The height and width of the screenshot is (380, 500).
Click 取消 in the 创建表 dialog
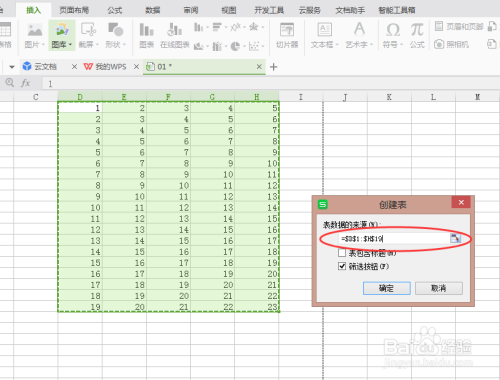[439, 288]
